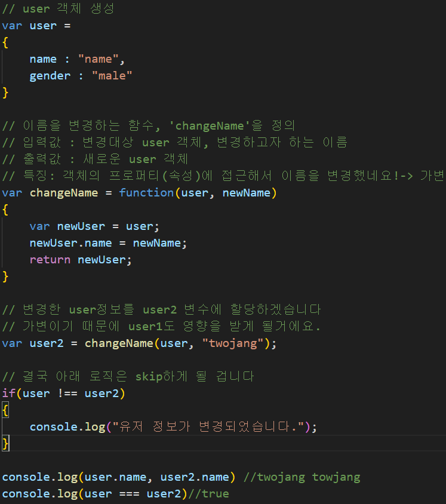
Task: Click the comment starting with '// 입력값'
Action: (175, 142)
